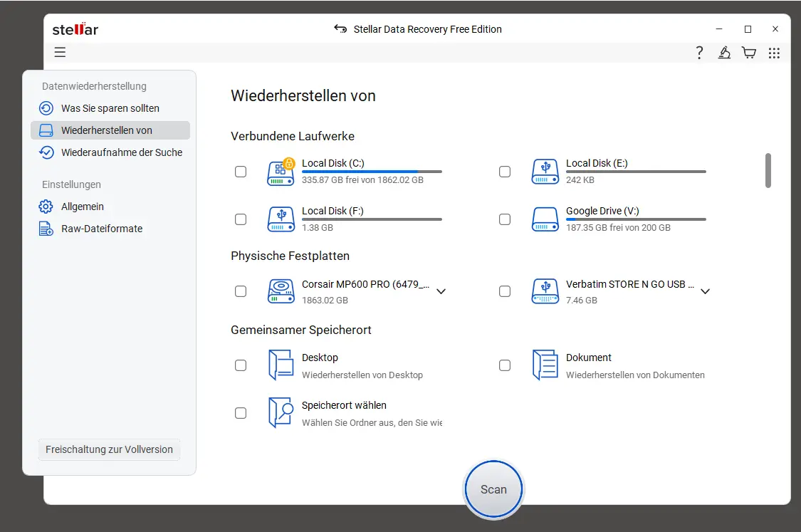Open Was Sie sparen sollten section
The width and height of the screenshot is (801, 532).
(110, 108)
